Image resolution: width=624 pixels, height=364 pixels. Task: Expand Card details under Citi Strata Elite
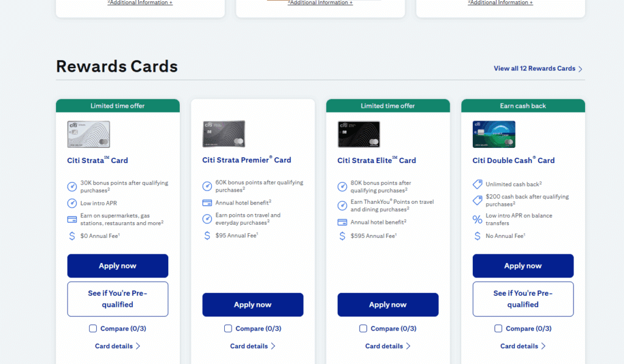(x=388, y=346)
